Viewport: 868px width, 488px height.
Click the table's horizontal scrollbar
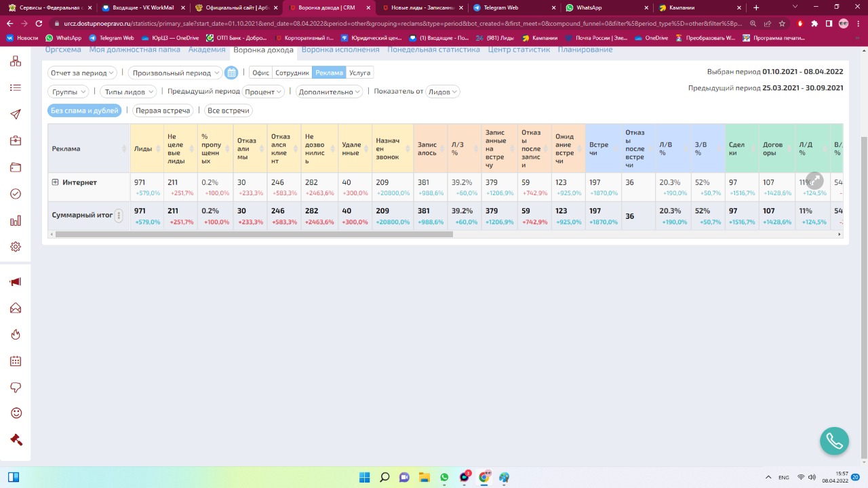254,235
